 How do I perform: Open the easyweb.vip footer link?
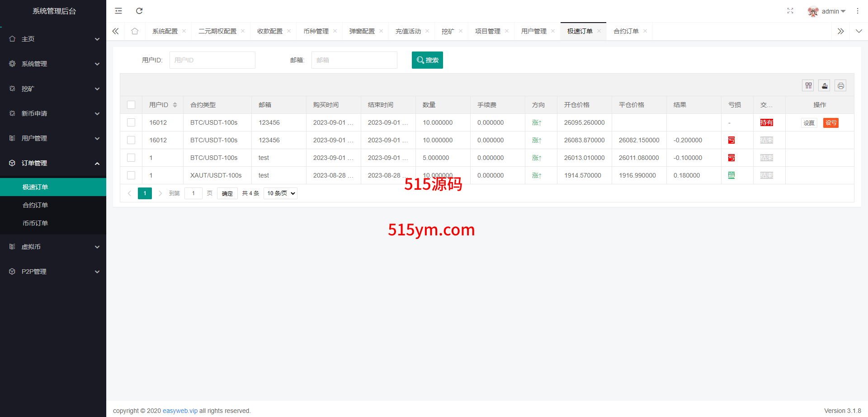pos(180,411)
